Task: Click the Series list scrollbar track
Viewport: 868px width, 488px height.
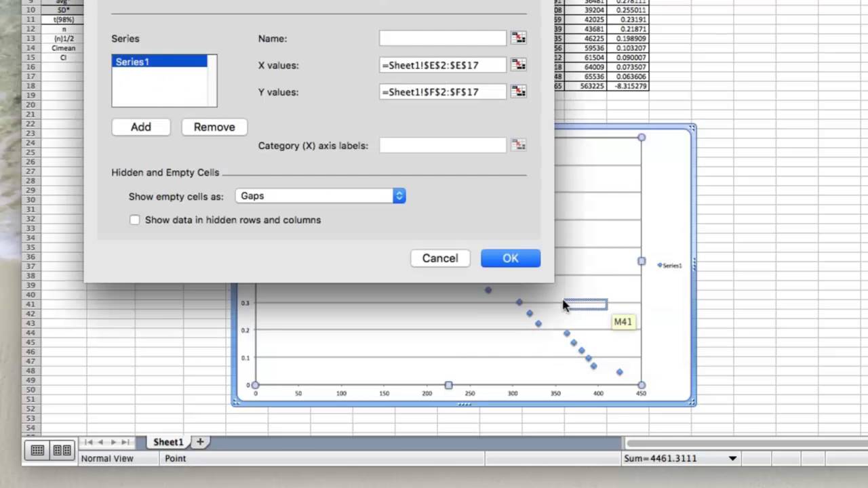Action: (x=212, y=81)
